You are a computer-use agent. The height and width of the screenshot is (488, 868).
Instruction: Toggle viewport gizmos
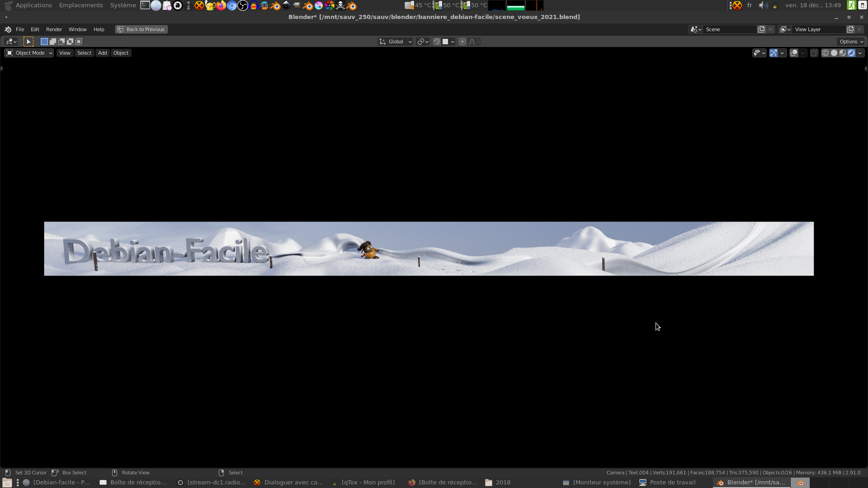click(x=774, y=53)
